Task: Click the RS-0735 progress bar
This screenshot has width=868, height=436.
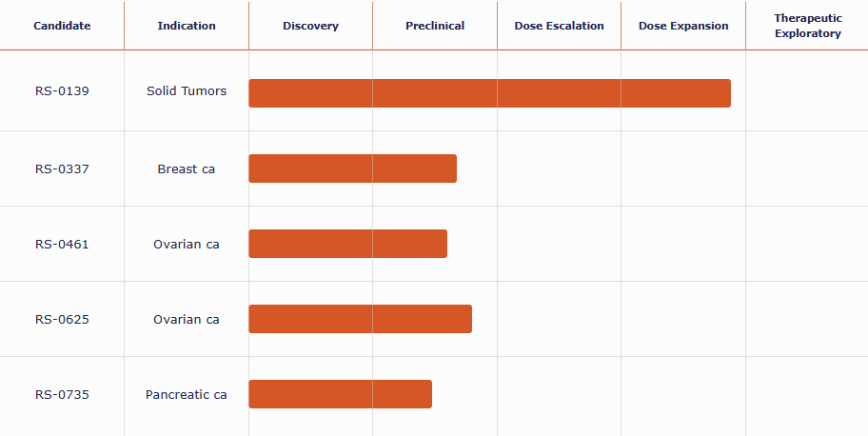Action: point(340,394)
